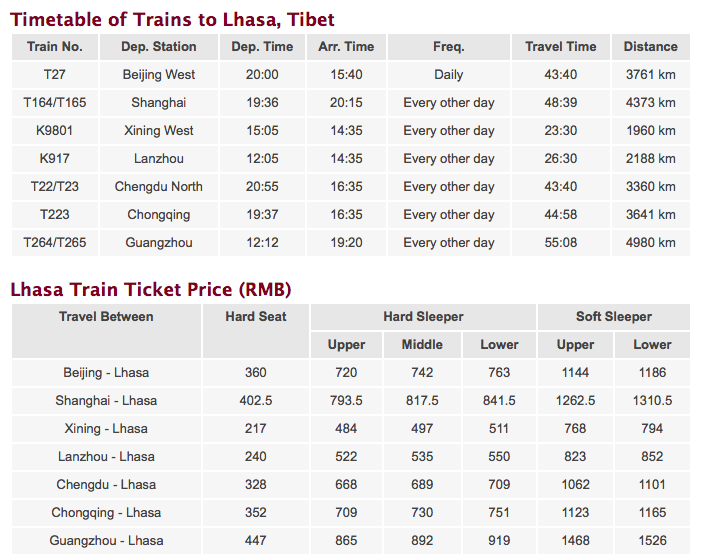This screenshot has height=557, width=711.
Task: Click the 'Travel Time' column header
Action: point(560,47)
